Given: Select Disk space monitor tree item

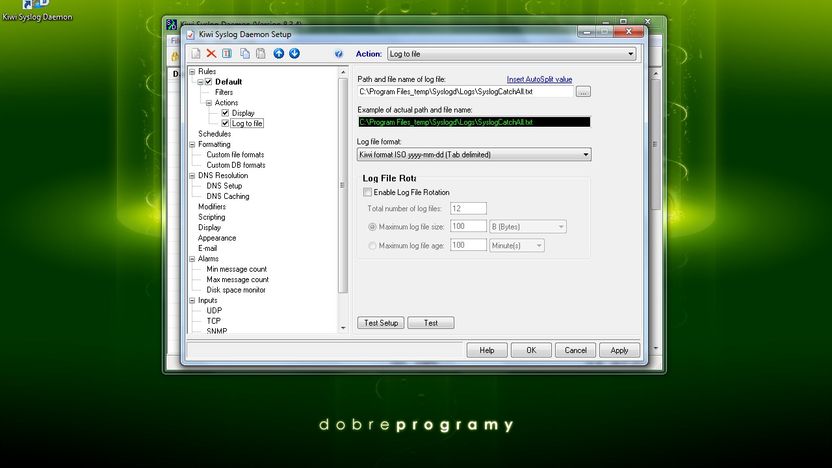Looking at the screenshot, I should pyautogui.click(x=236, y=290).
